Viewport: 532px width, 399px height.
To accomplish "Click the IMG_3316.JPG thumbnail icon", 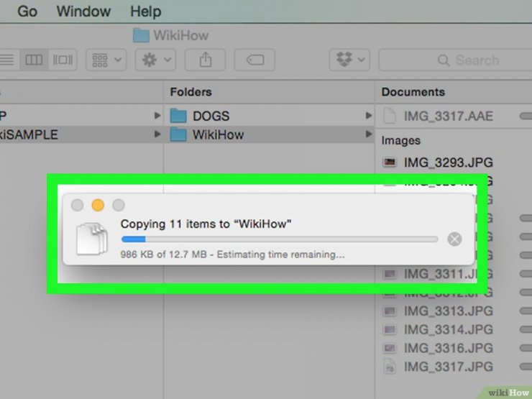I will pyautogui.click(x=390, y=348).
